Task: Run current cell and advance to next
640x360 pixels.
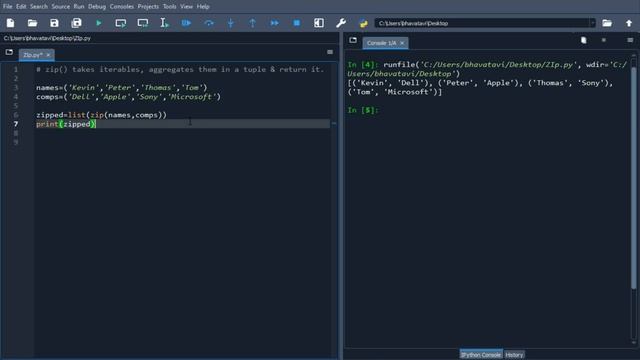Action: click(x=143, y=23)
